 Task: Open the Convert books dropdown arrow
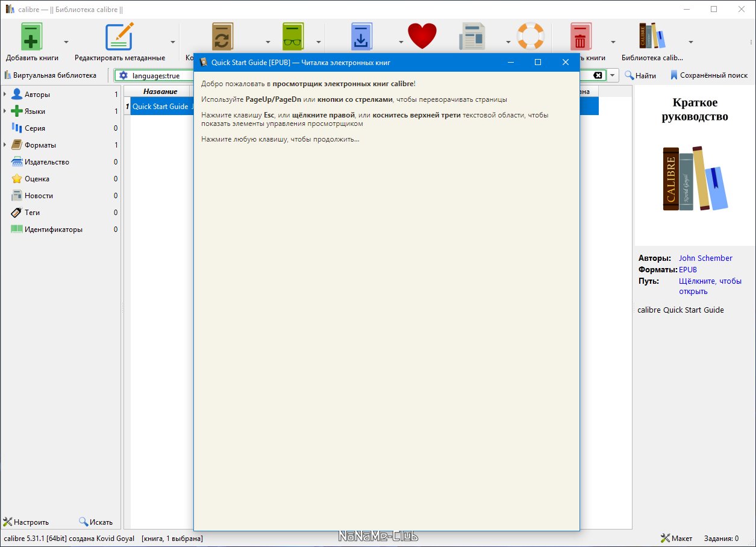pos(267,42)
